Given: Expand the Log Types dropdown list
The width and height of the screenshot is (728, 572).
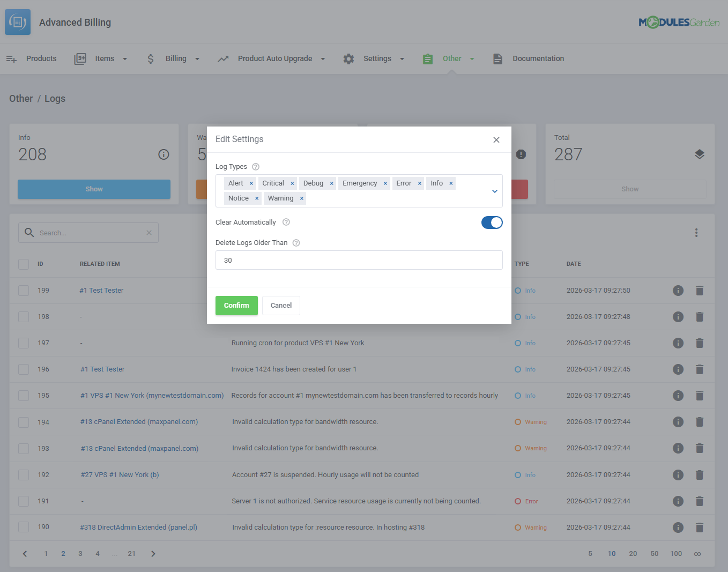Looking at the screenshot, I should pos(494,190).
